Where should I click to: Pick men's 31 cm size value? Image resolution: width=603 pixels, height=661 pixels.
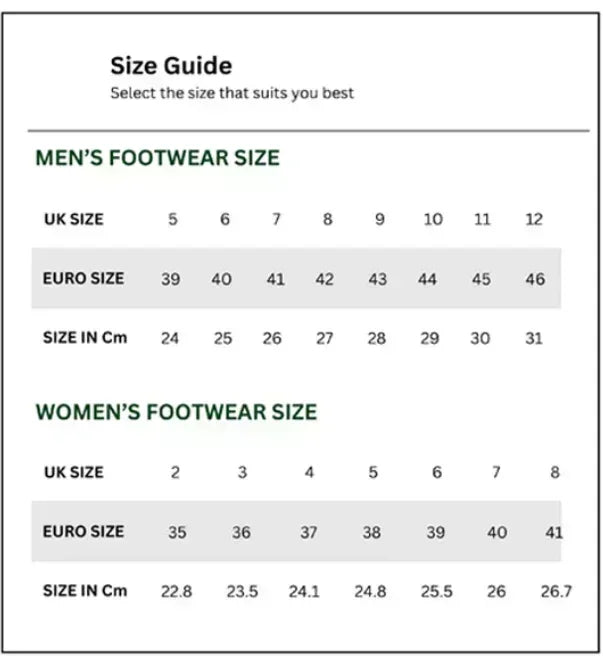(x=534, y=338)
